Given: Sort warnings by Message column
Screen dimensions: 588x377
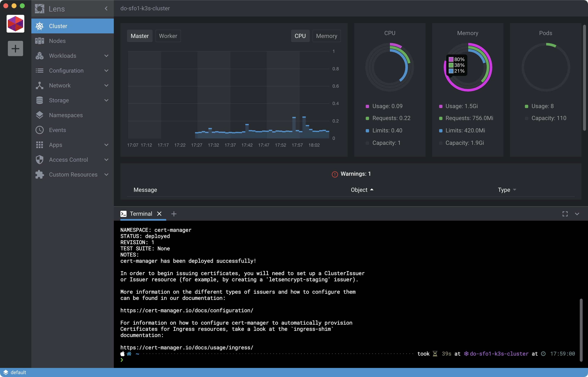Looking at the screenshot, I should pyautogui.click(x=145, y=190).
